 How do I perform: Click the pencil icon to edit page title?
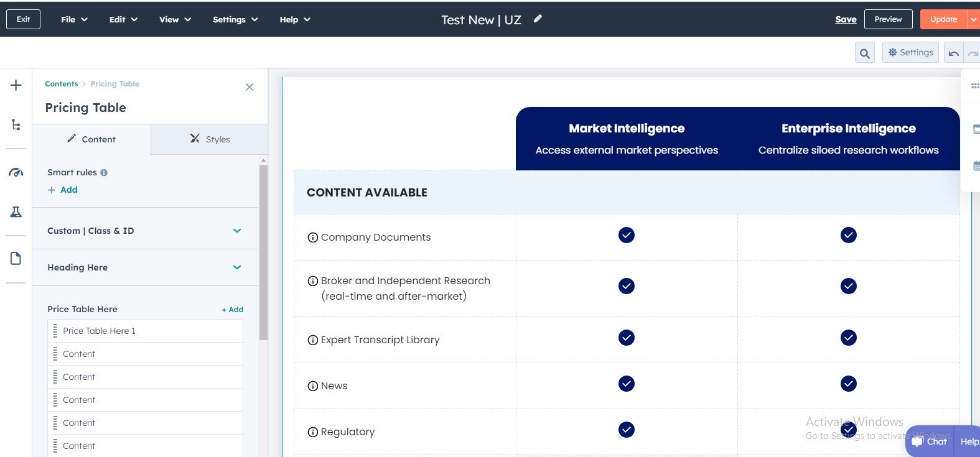[x=538, y=19]
